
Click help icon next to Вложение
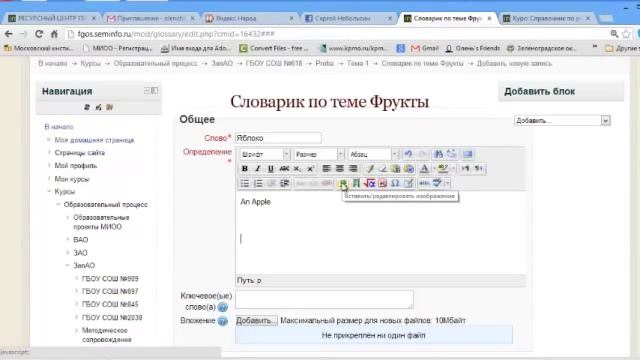pyautogui.click(x=222, y=321)
